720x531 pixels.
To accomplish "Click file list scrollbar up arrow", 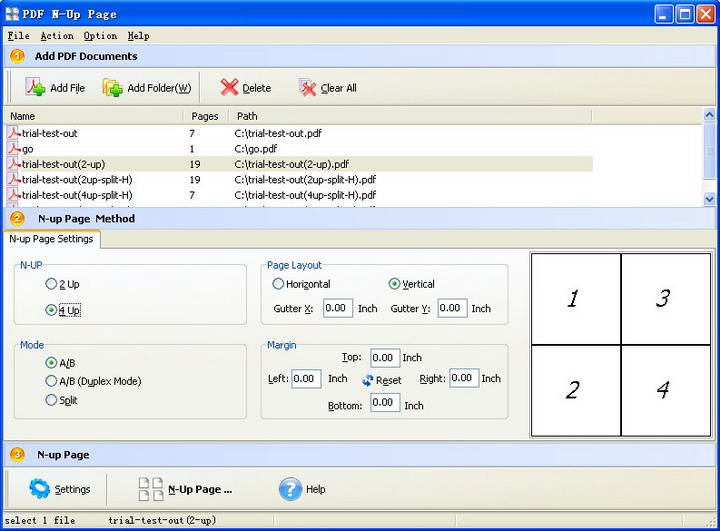I will [709, 114].
